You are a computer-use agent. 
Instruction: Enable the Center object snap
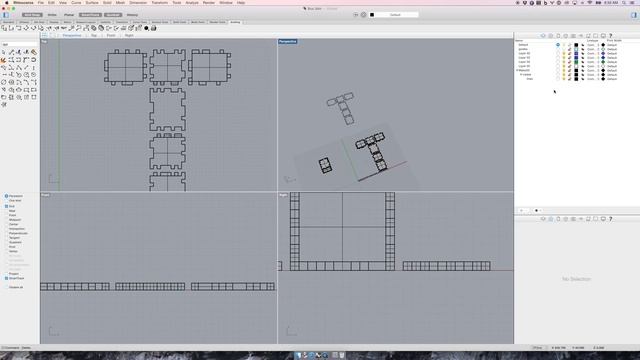(11, 224)
